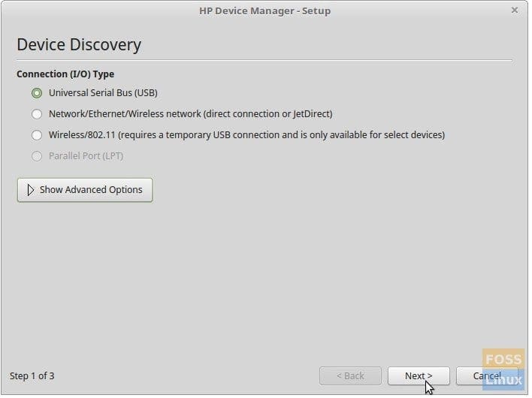
Task: Click the horizontal separator below Device Discovery
Action: click(264, 60)
